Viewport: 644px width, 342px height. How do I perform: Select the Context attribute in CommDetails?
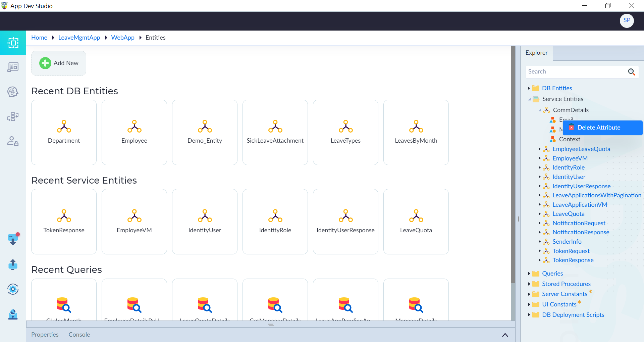(570, 139)
